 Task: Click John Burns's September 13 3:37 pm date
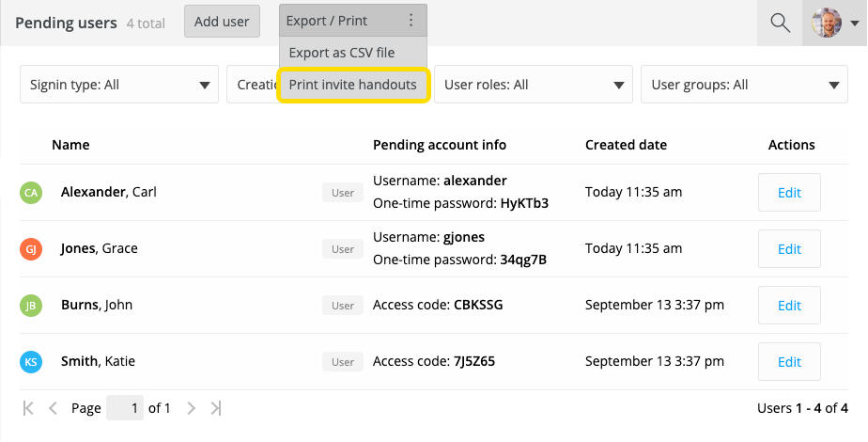tap(655, 305)
